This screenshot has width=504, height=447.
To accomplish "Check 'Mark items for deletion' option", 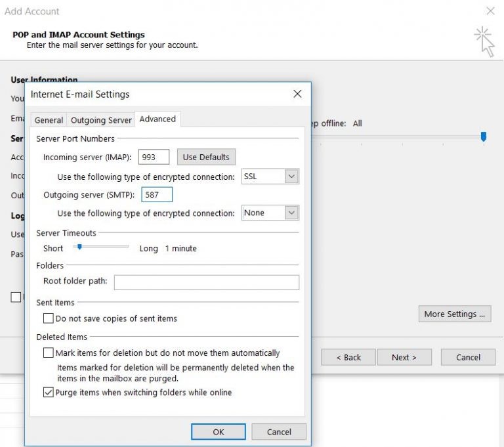I will (x=49, y=352).
